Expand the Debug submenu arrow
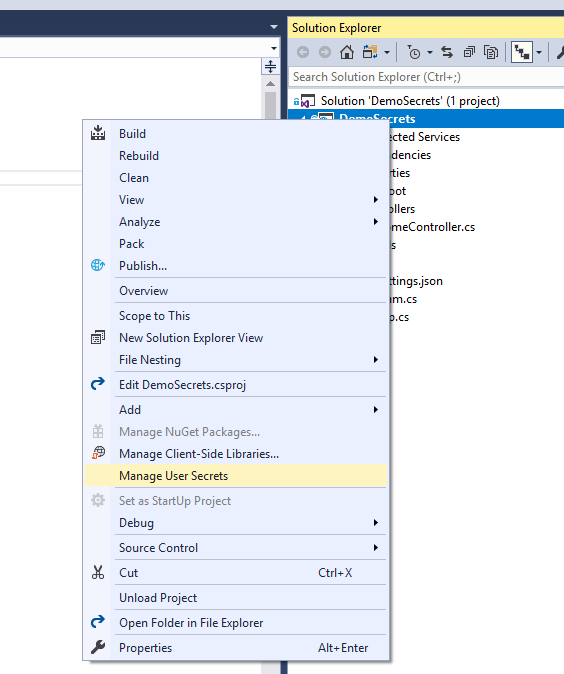The image size is (564, 674). tap(376, 523)
